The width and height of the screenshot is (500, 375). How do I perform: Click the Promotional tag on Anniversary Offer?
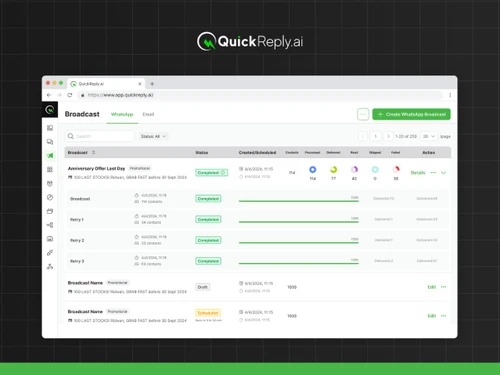pyautogui.click(x=140, y=168)
